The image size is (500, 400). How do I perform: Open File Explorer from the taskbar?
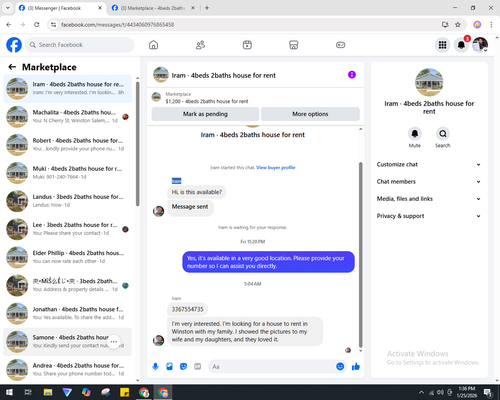click(48, 392)
